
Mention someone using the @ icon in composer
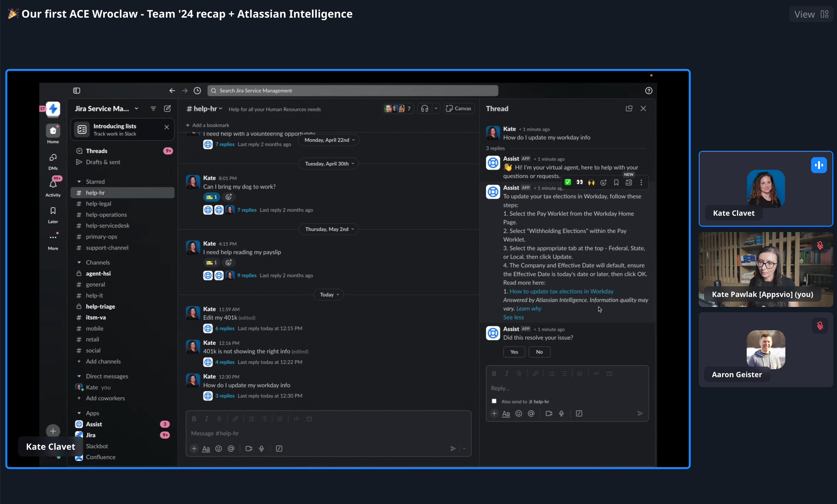click(231, 448)
